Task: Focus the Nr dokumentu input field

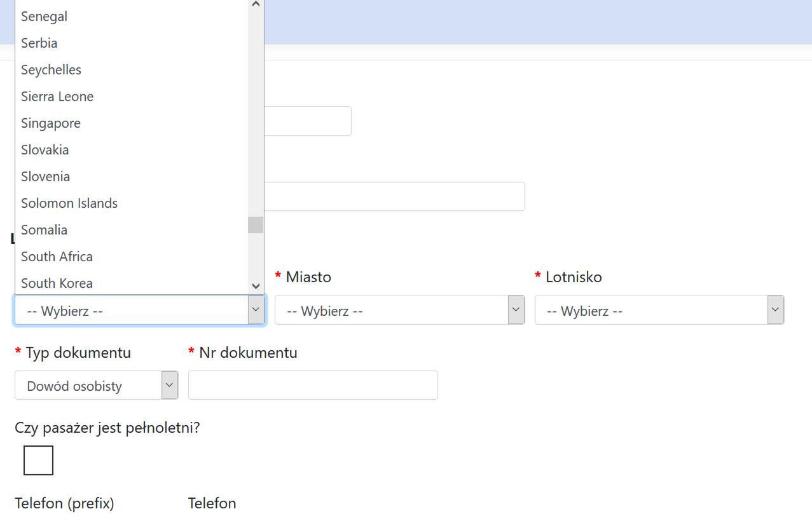Action: tap(313, 386)
